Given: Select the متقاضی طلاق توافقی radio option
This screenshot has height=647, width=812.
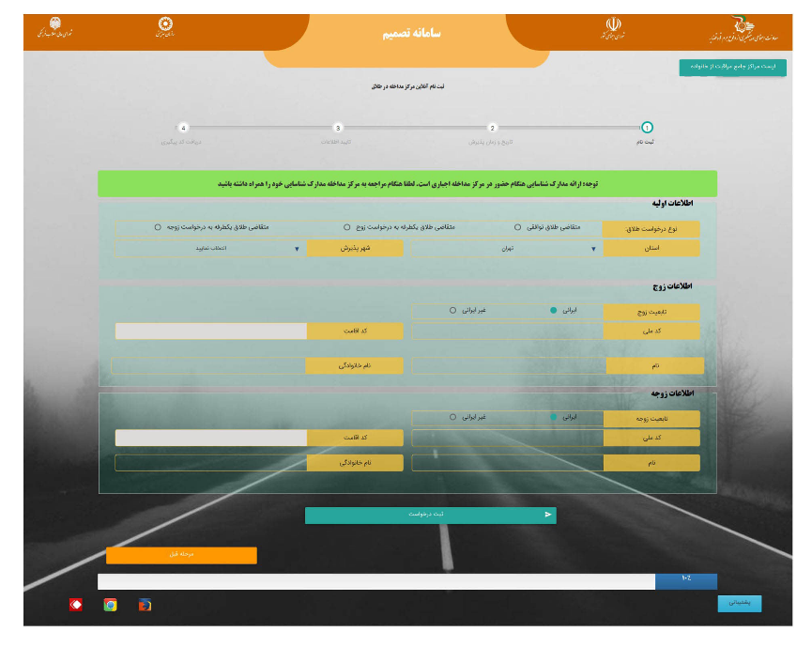Looking at the screenshot, I should [x=517, y=227].
